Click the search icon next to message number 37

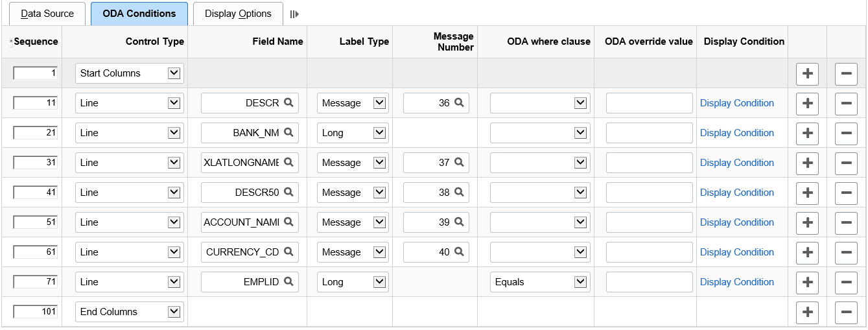point(459,163)
